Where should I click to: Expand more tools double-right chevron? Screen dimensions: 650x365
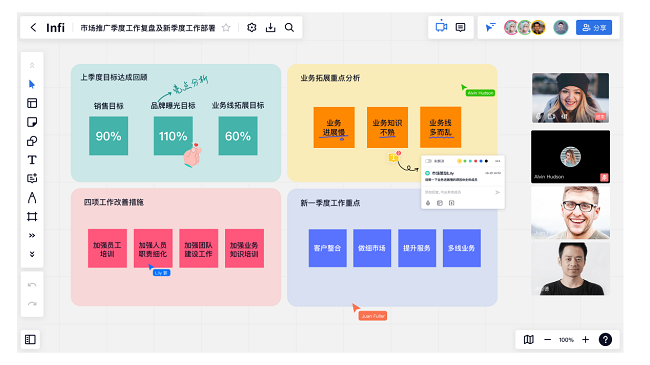[x=32, y=235]
